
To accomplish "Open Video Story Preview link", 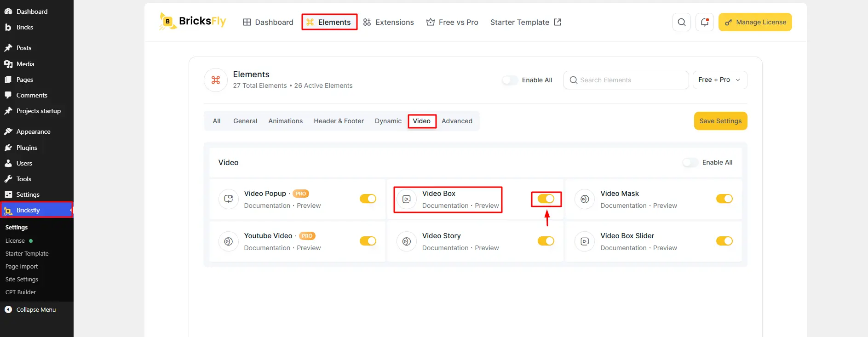I will (487, 248).
